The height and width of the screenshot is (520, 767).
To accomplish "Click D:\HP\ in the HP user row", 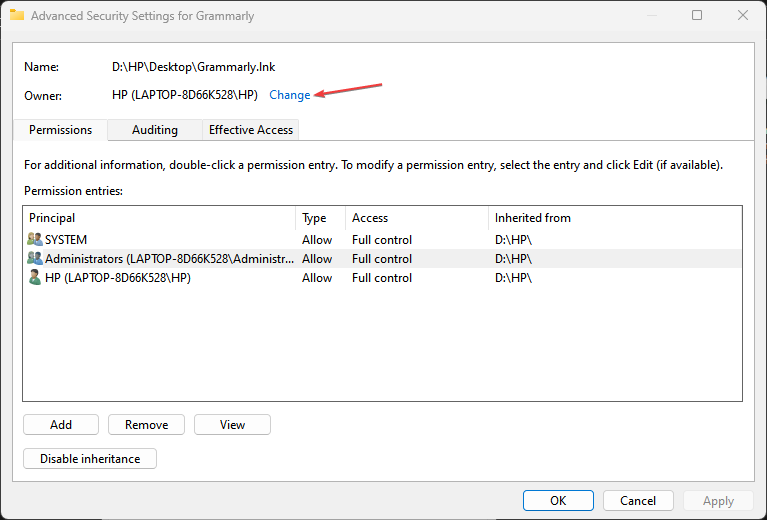I will click(513, 278).
